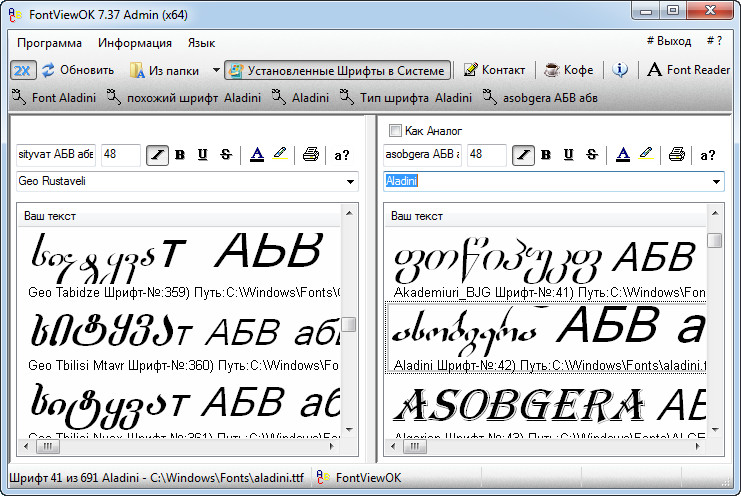Edit left pane sample text field
This screenshot has height=496, width=741.
56,154
